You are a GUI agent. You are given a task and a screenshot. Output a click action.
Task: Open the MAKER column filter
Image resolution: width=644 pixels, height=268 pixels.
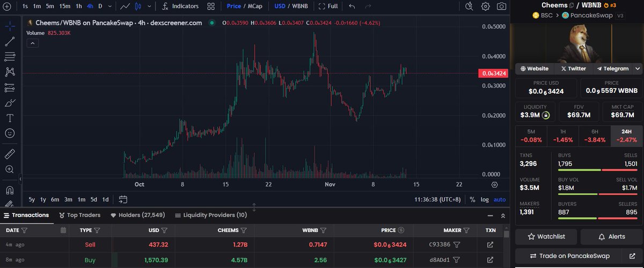tap(467, 230)
